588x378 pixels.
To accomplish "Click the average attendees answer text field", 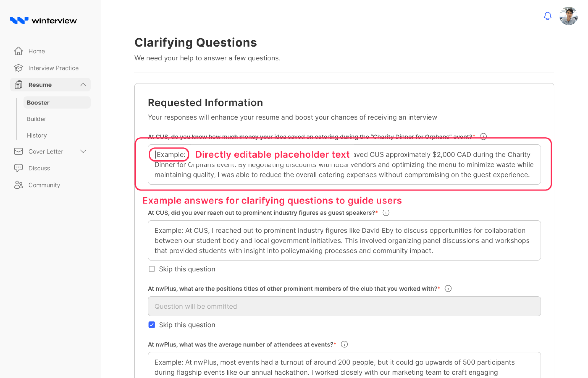I will [344, 367].
